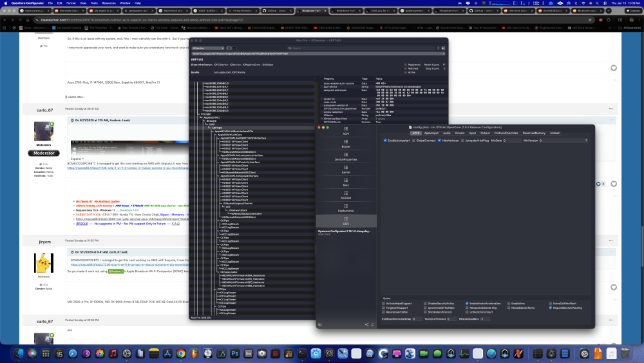Open Photoshop from the Dock
644x363 pixels.
(235, 353)
